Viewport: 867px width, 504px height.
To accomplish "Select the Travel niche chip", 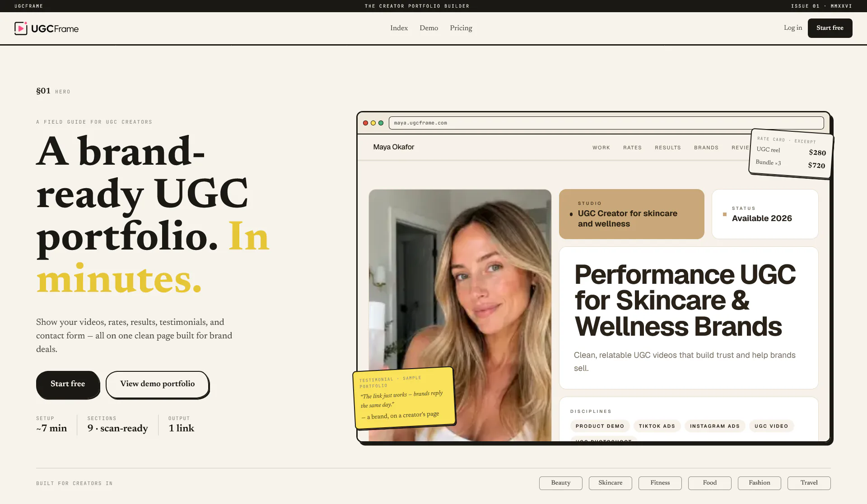I will pyautogui.click(x=809, y=483).
